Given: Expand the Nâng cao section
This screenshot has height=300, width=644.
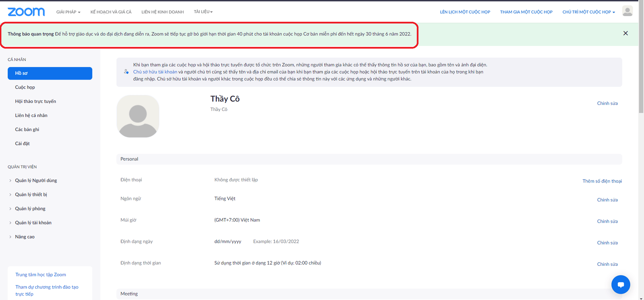Looking at the screenshot, I should (25, 237).
